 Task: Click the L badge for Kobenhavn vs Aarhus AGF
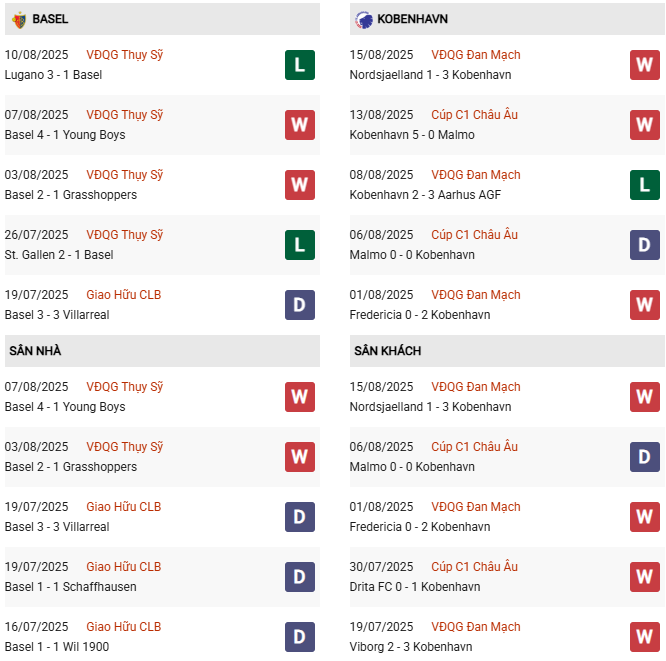[645, 185]
